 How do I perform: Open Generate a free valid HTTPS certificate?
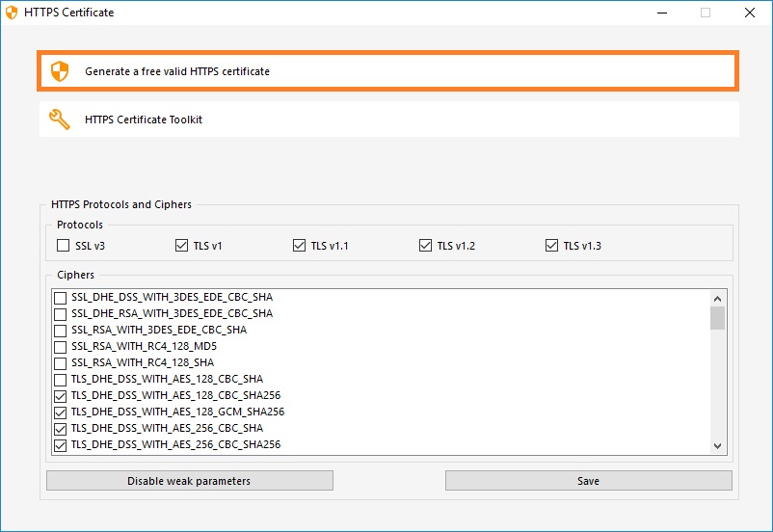177,71
